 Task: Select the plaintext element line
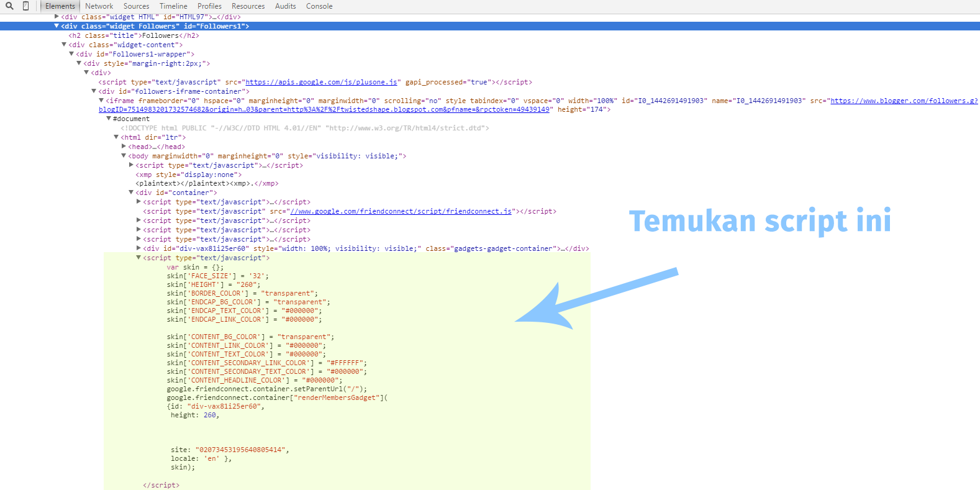[207, 183]
